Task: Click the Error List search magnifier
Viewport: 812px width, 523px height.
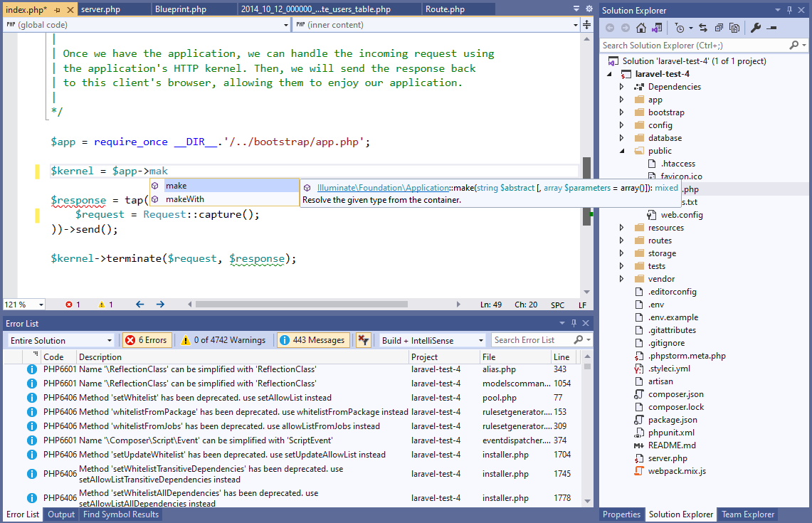Action: (x=579, y=339)
